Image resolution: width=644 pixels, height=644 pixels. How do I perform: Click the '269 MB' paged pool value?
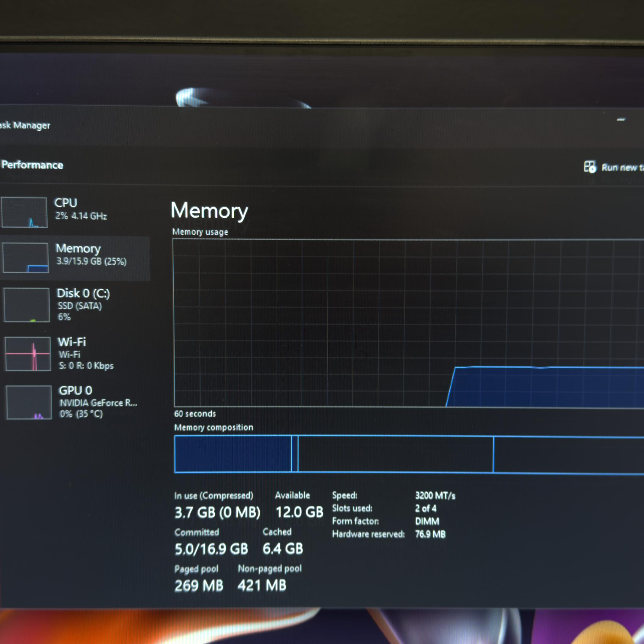pos(199,586)
